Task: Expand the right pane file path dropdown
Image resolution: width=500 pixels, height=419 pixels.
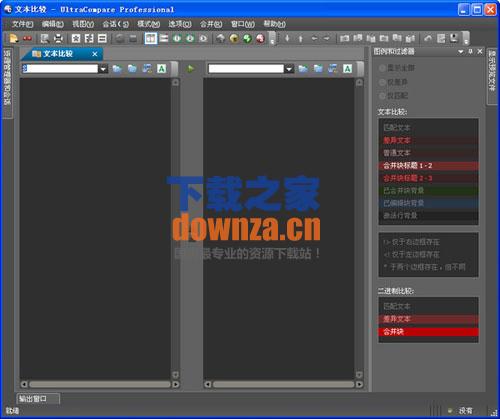Action: click(x=289, y=69)
